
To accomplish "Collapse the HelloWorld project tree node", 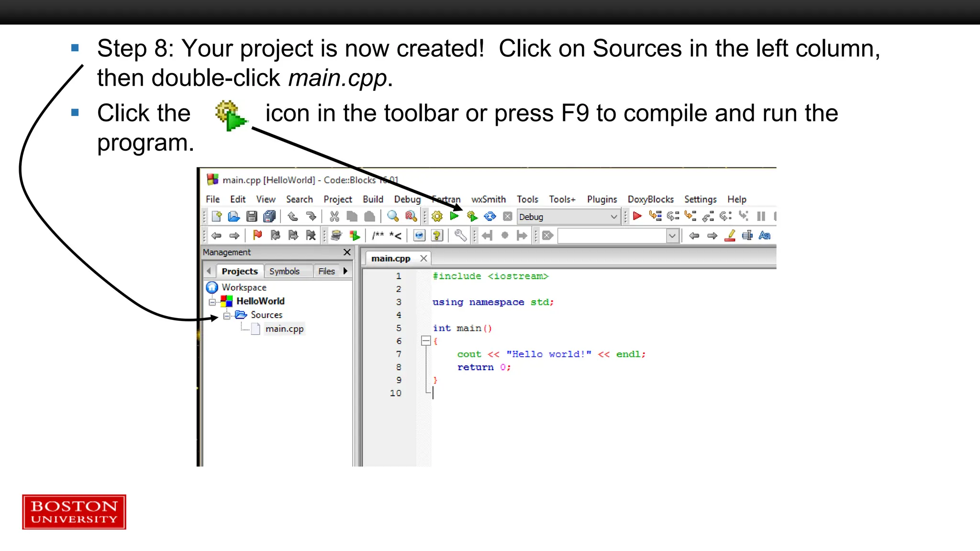I will pos(212,302).
